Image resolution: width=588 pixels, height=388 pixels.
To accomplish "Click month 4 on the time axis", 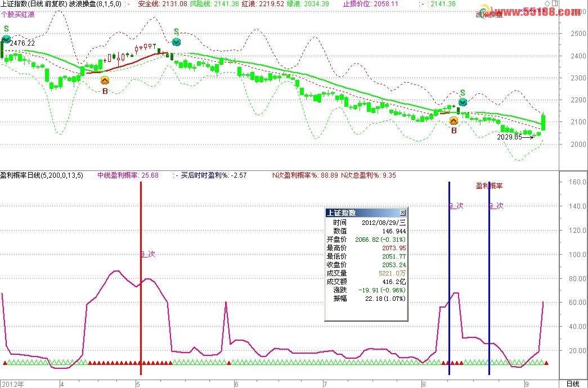I will point(62,384).
